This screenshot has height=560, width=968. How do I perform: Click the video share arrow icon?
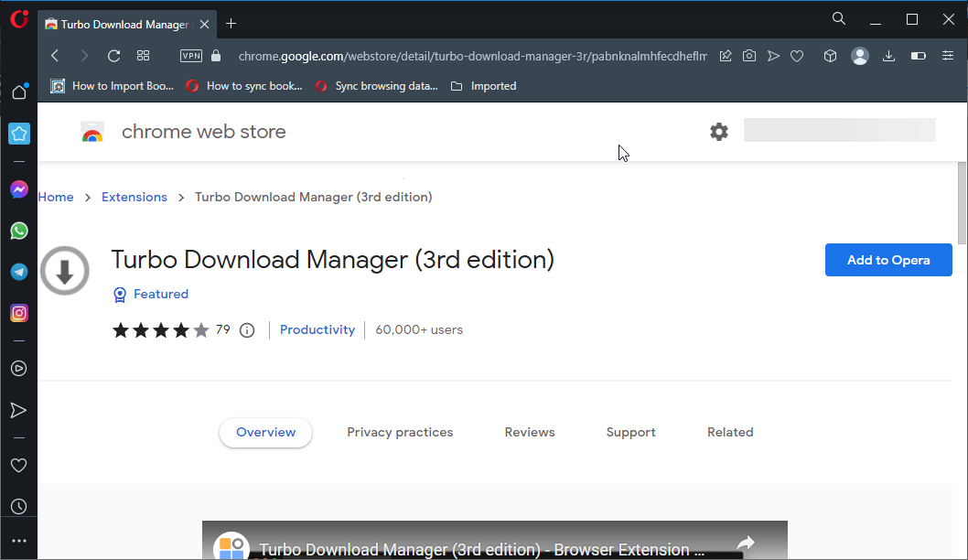tap(746, 544)
